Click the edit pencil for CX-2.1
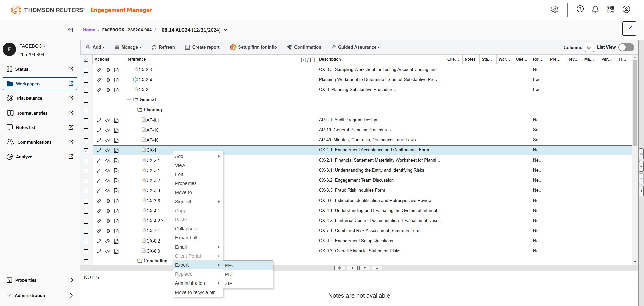 [x=99, y=161]
